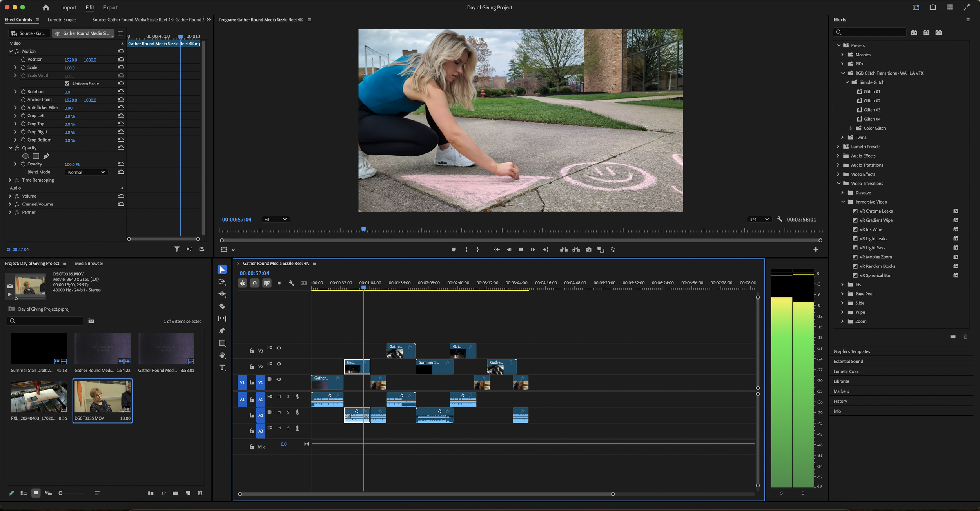This screenshot has height=511, width=980.
Task: Switch to the Lumetri Scopes tab
Action: pyautogui.click(x=62, y=20)
